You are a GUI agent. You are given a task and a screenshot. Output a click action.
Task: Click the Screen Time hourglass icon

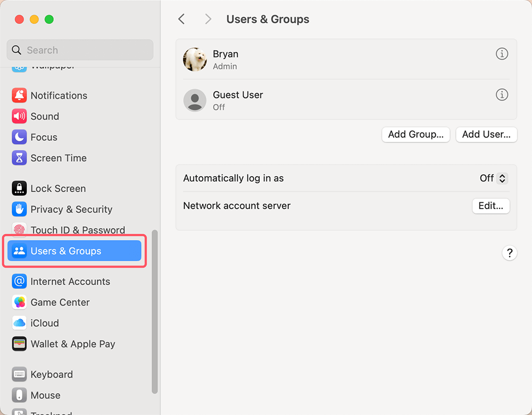click(19, 158)
